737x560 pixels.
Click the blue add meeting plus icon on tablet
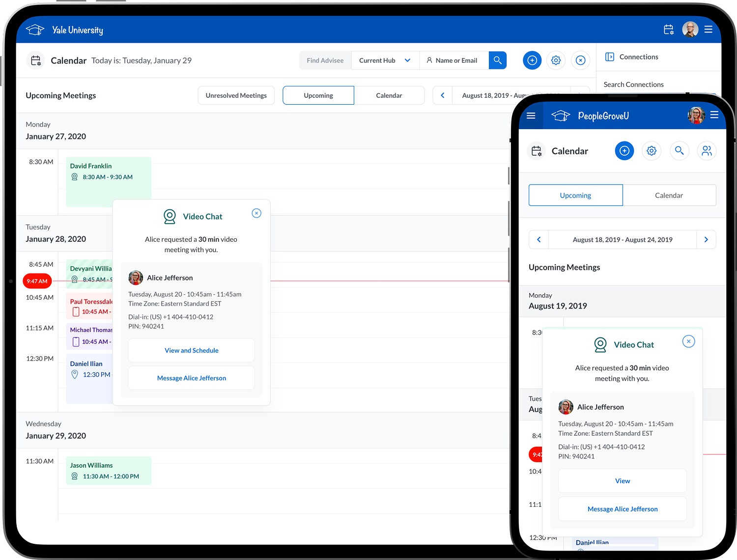coord(532,60)
